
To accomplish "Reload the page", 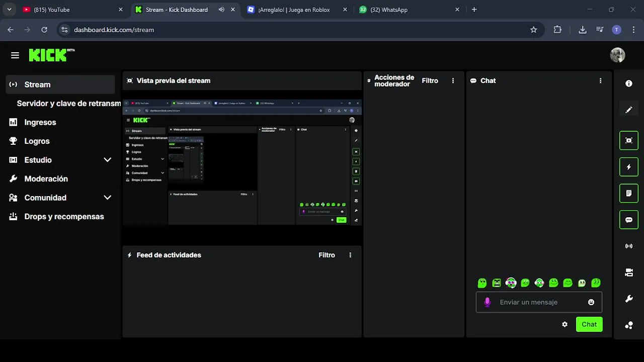I will (x=44, y=30).
